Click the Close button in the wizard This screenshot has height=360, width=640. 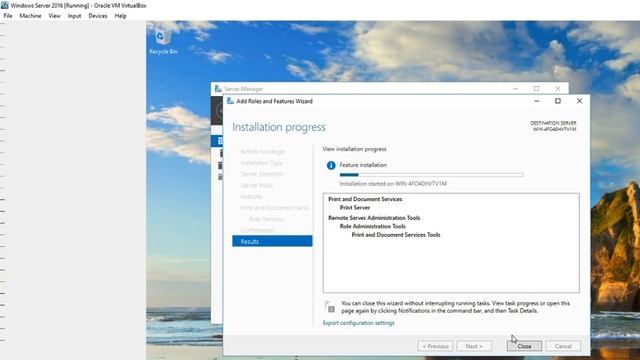(524, 346)
